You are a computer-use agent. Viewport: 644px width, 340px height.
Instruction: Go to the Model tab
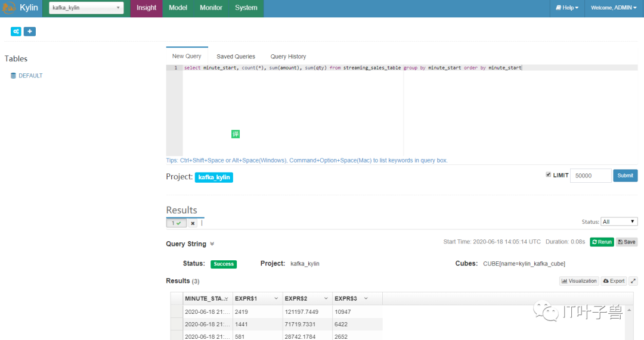(x=178, y=8)
